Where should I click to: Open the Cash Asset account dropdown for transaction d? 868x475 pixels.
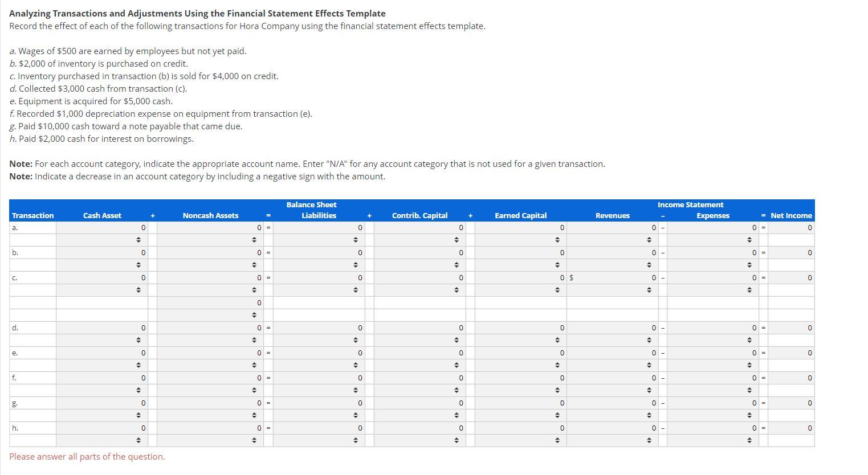[140, 340]
